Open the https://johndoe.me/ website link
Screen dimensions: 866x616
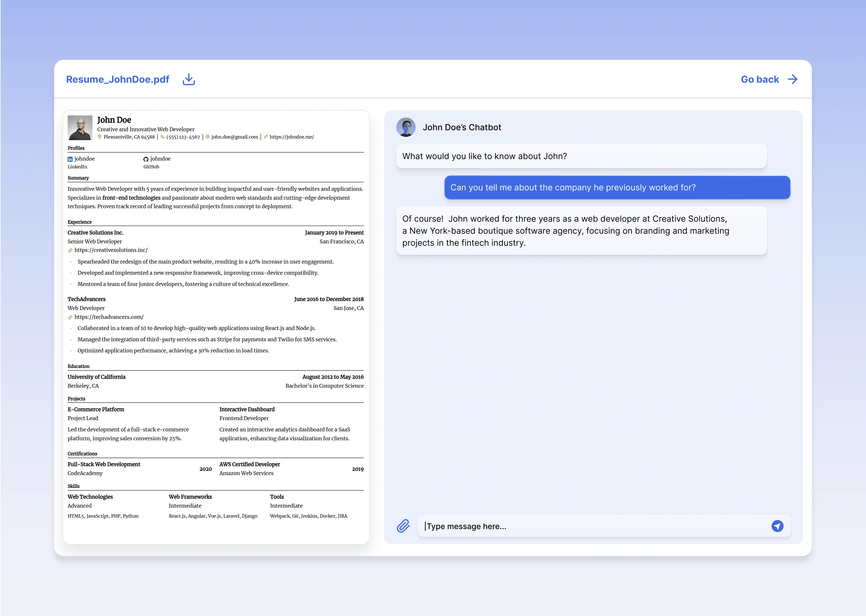[292, 137]
